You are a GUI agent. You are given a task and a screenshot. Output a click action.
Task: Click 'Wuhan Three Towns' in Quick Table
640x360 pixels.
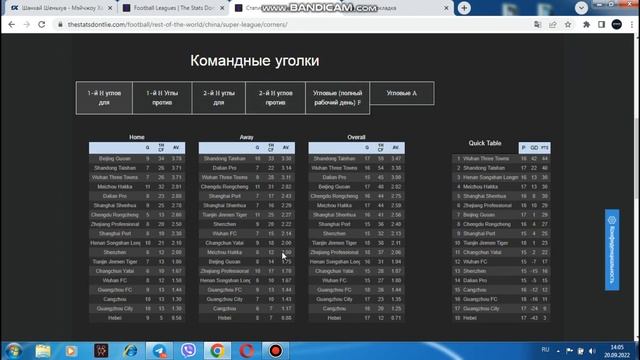486,158
